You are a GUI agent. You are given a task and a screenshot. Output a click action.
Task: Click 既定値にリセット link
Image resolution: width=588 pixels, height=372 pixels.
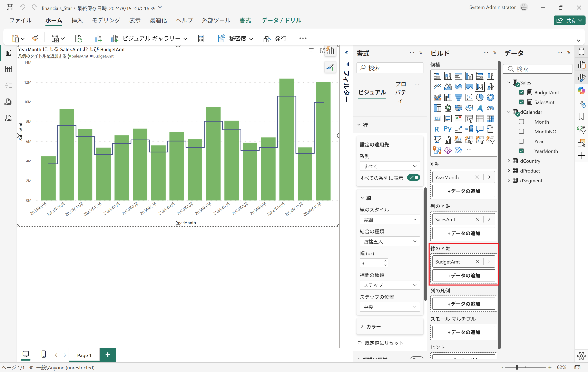384,343
